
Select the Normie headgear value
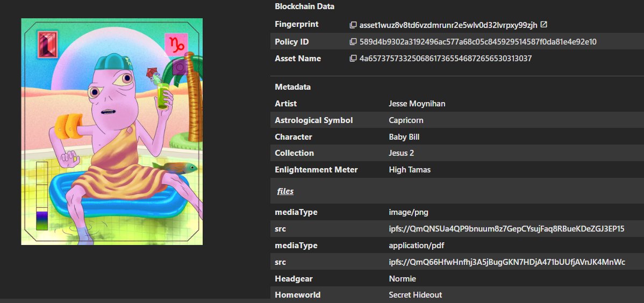pos(403,279)
